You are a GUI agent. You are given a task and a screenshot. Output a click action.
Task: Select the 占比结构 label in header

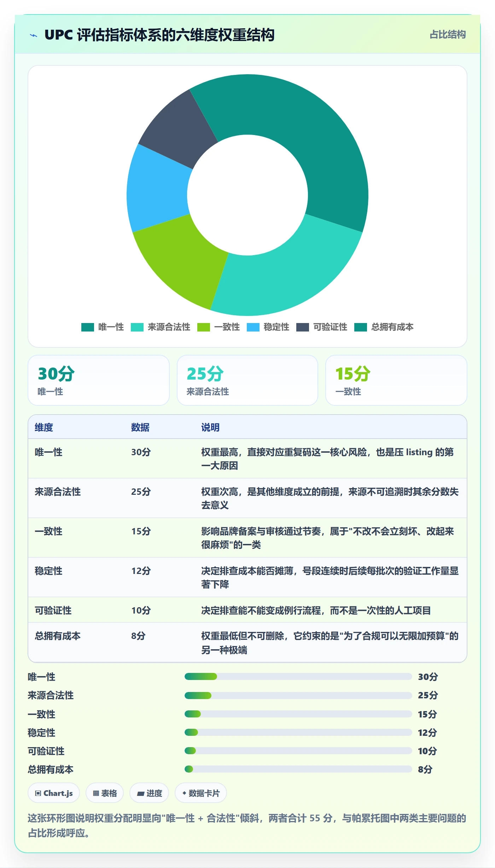[x=448, y=35]
